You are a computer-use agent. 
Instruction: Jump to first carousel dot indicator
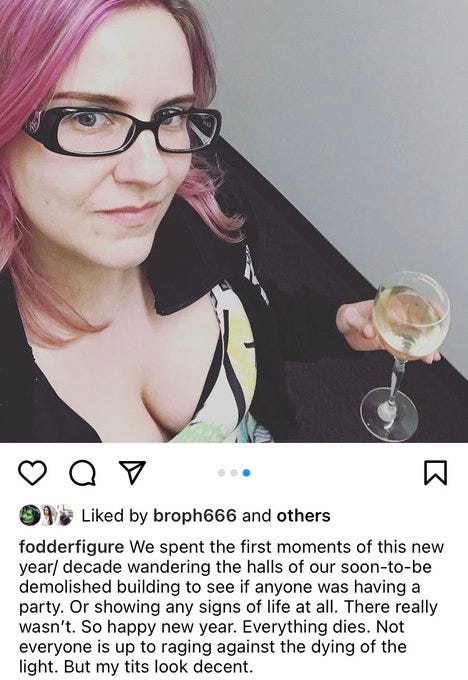[x=221, y=473]
